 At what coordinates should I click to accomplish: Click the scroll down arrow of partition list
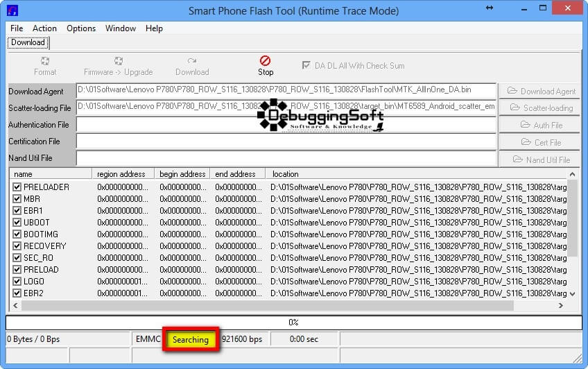coord(572,294)
